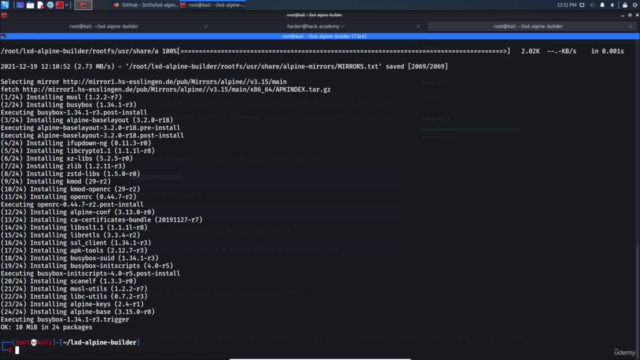Click the 'Installing busybox (1.34.1-r3)' line
Screen dimensions: 640x360
(69, 105)
